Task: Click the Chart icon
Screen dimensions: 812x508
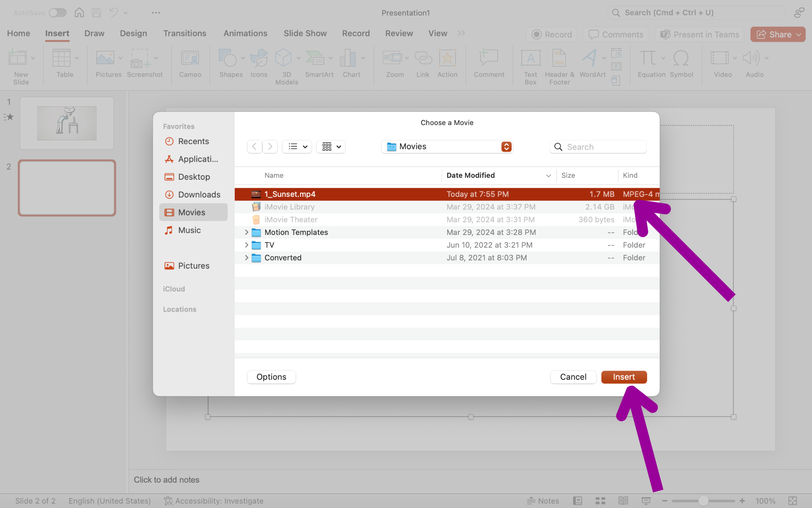Action: (348, 58)
